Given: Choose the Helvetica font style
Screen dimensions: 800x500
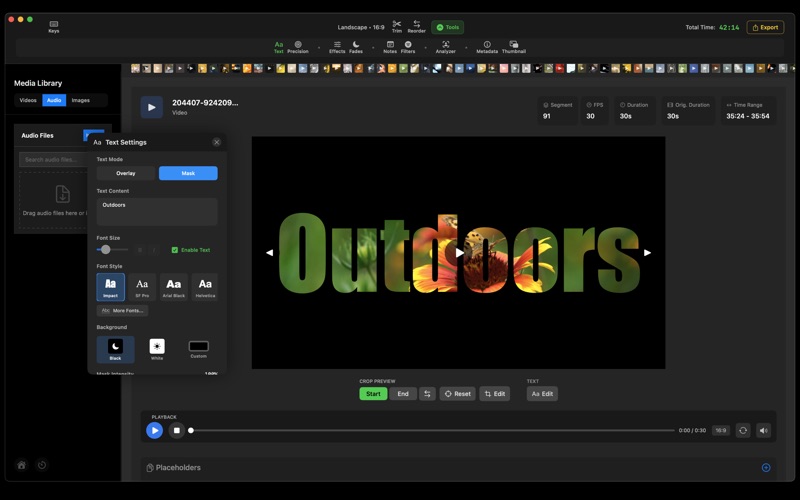Looking at the screenshot, I should coord(205,287).
